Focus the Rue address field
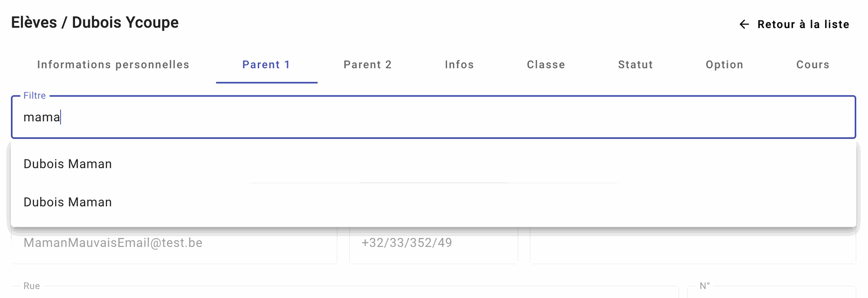The image size is (868, 298). tap(344, 292)
